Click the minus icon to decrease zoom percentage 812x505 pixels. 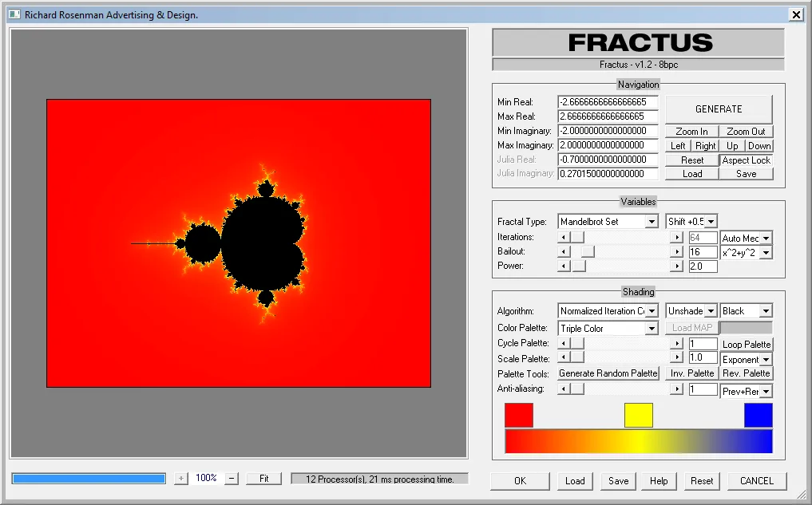(232, 478)
